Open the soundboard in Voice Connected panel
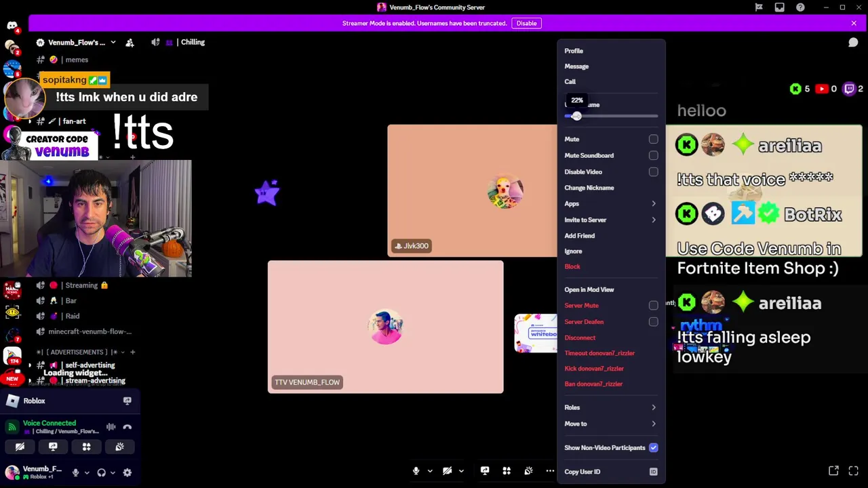The image size is (868, 488). click(119, 447)
